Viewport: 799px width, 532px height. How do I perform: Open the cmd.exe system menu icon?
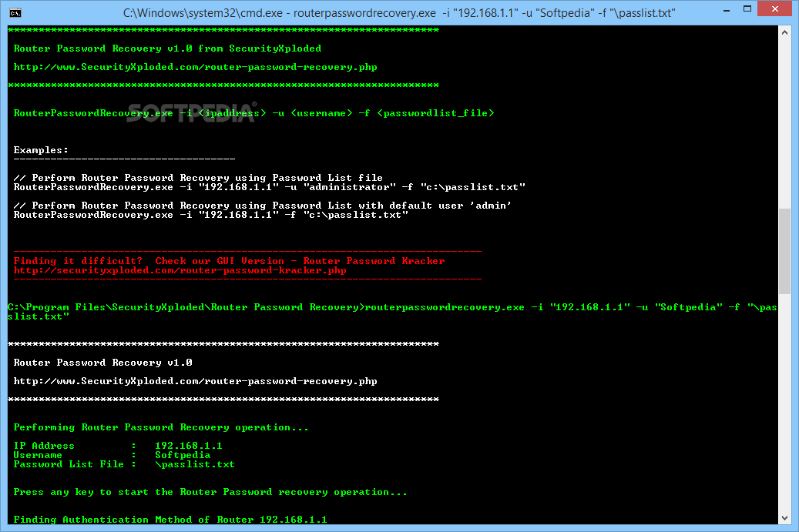15,13
